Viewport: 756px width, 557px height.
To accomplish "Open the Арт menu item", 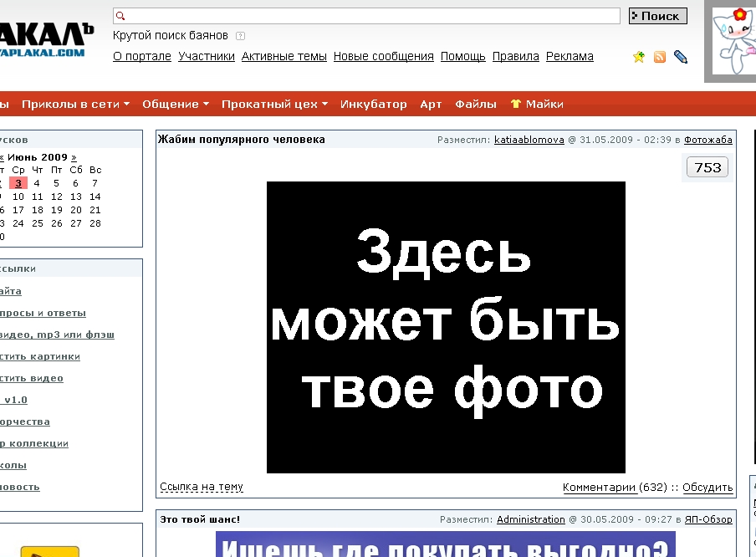I will click(x=431, y=105).
